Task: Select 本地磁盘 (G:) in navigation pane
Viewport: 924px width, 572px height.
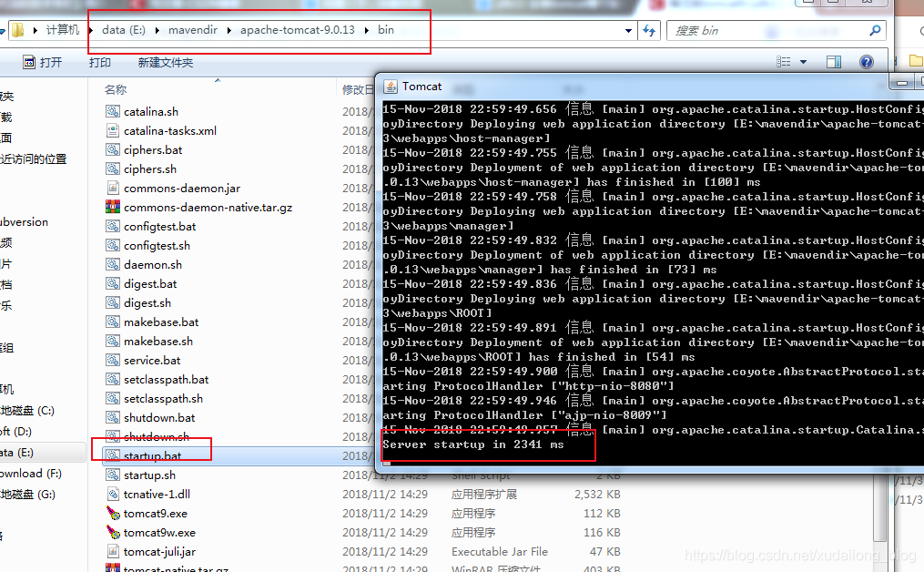Action: (27, 495)
